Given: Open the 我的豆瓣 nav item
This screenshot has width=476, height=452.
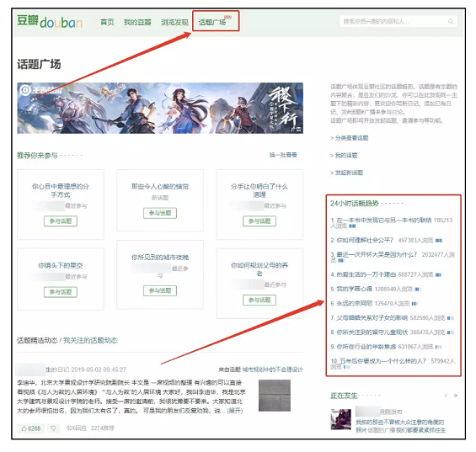Looking at the screenshot, I should 137,22.
